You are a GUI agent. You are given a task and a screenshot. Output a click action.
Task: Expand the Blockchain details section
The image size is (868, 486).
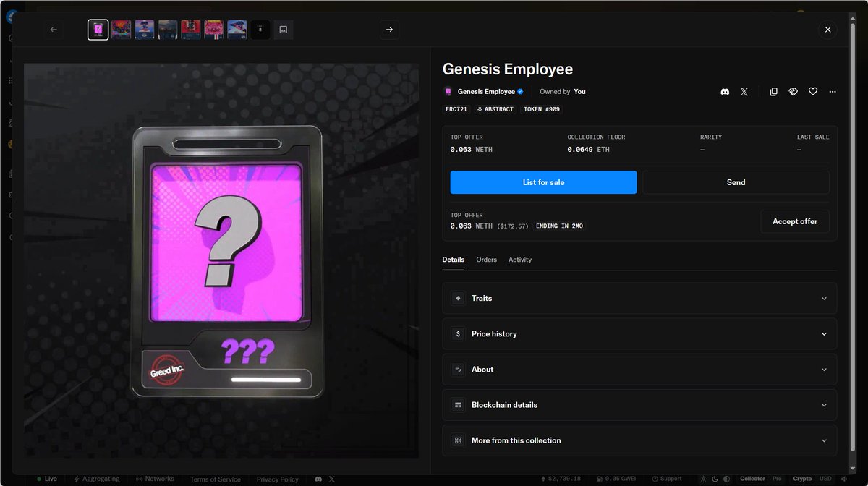pyautogui.click(x=639, y=405)
